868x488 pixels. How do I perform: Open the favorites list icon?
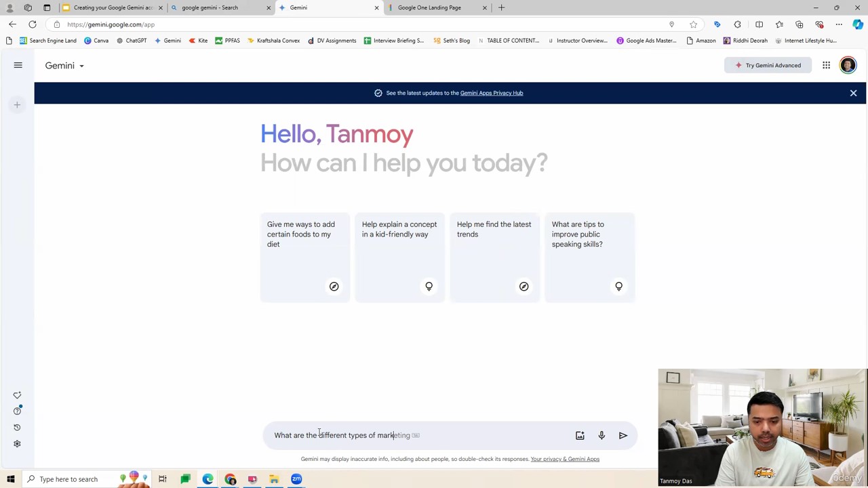[779, 24]
